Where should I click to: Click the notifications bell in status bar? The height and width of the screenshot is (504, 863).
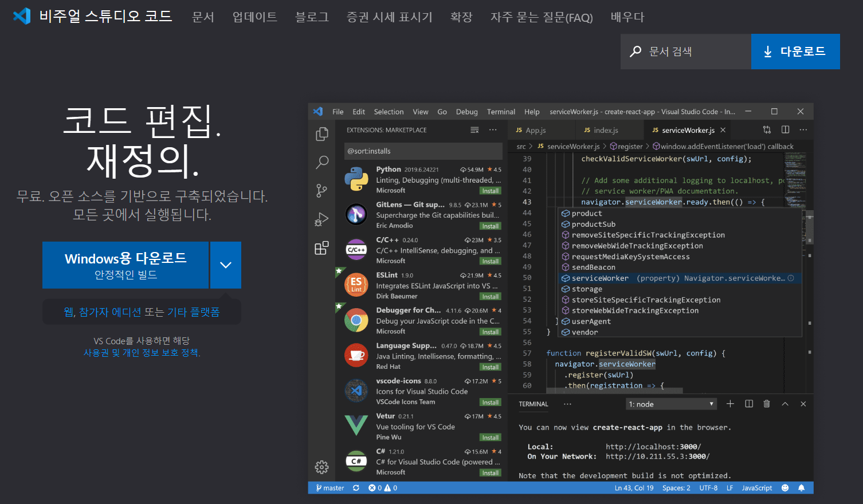(802, 488)
